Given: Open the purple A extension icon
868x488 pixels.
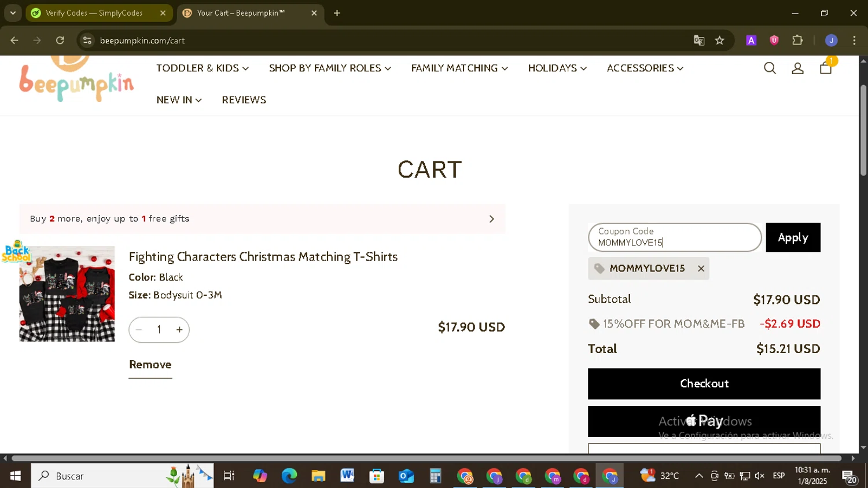Looking at the screenshot, I should (751, 41).
